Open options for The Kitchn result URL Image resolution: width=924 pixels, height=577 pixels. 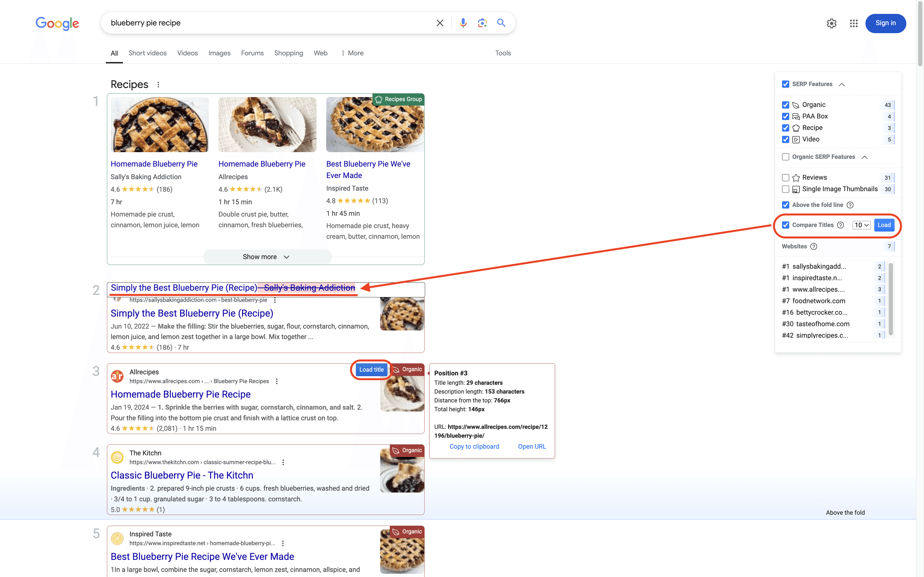(283, 462)
